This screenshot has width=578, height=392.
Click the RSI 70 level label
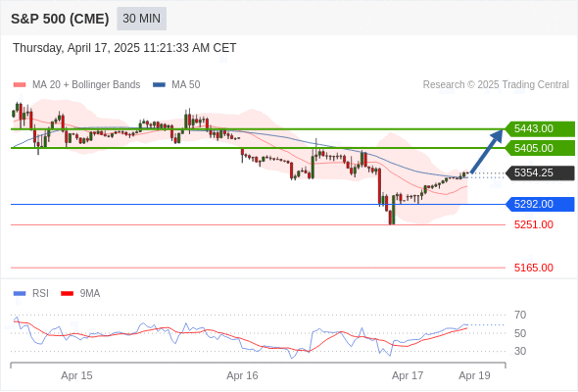click(x=520, y=315)
